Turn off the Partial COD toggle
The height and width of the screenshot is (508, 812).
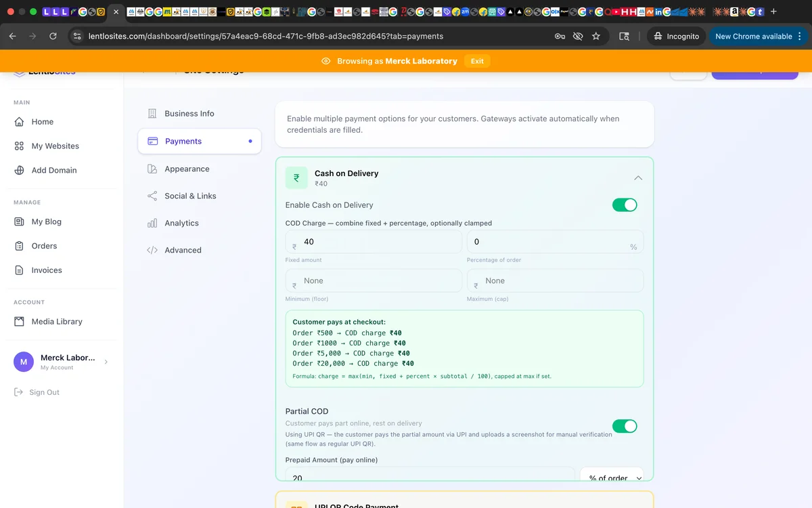click(625, 426)
